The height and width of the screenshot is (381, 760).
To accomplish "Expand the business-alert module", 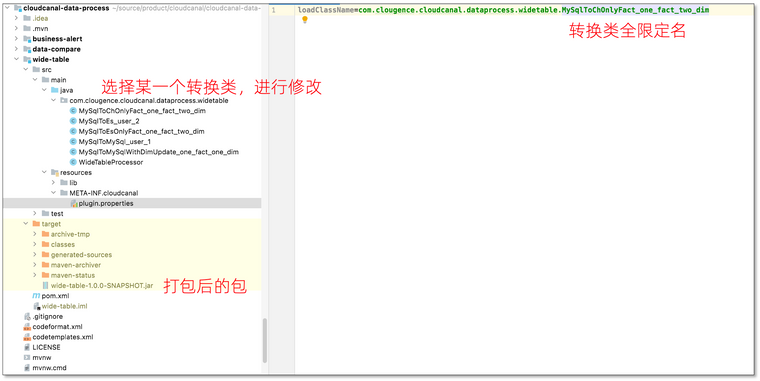I will (16, 39).
